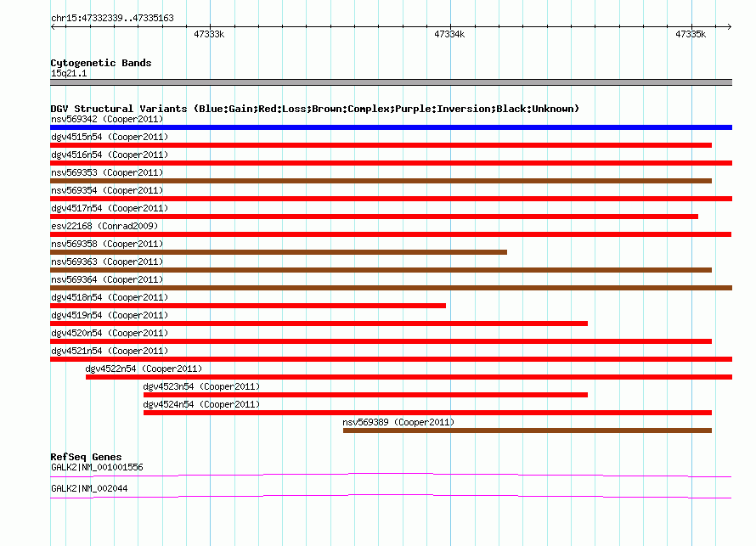Click the dgv4518n54 (Cooper2011) label
756x546 pixels.
pyautogui.click(x=110, y=297)
